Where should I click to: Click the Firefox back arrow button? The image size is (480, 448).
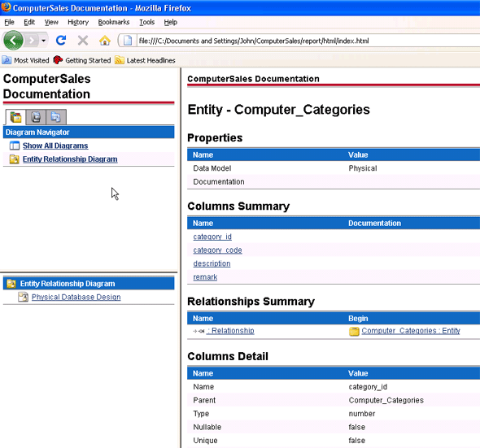[13, 40]
